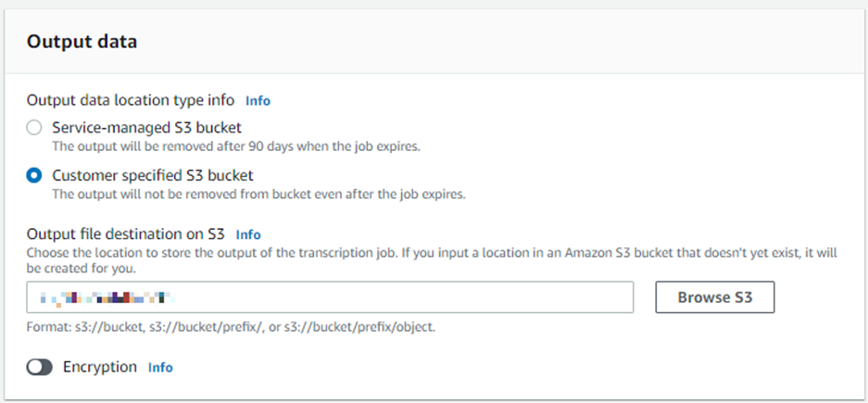Click the Browse S3 button
The image size is (868, 403).
click(x=714, y=297)
